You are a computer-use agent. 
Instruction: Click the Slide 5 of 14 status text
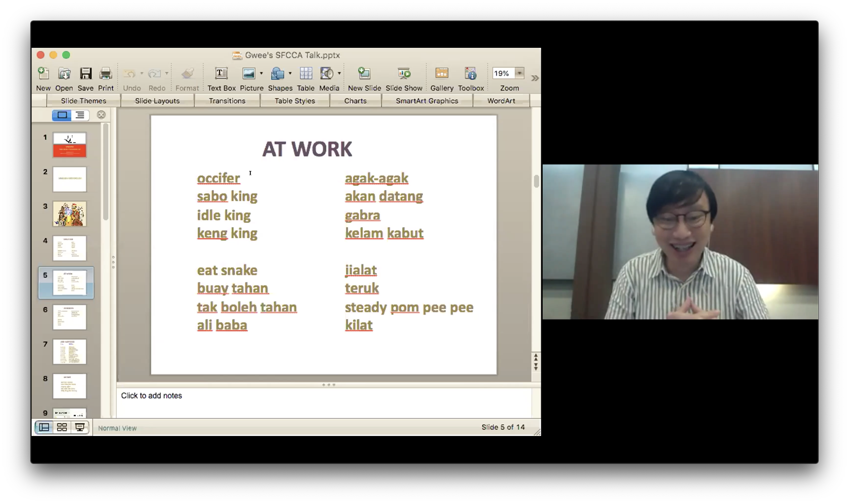503,427
